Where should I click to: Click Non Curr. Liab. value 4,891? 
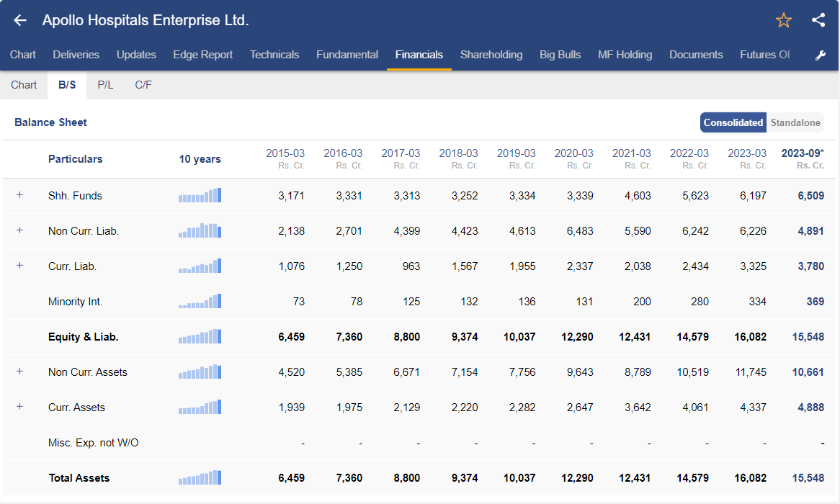[x=810, y=231]
